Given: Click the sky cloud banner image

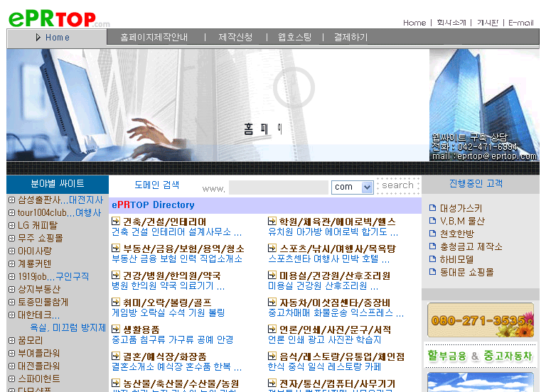Looking at the screenshot, I should click(x=481, y=382).
